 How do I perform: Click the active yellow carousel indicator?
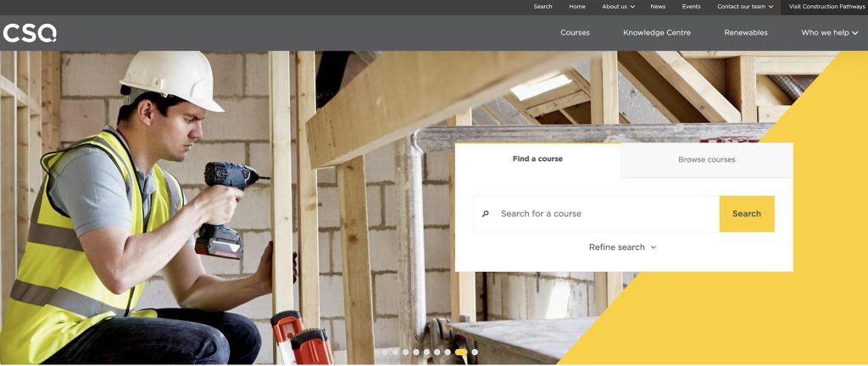(460, 352)
